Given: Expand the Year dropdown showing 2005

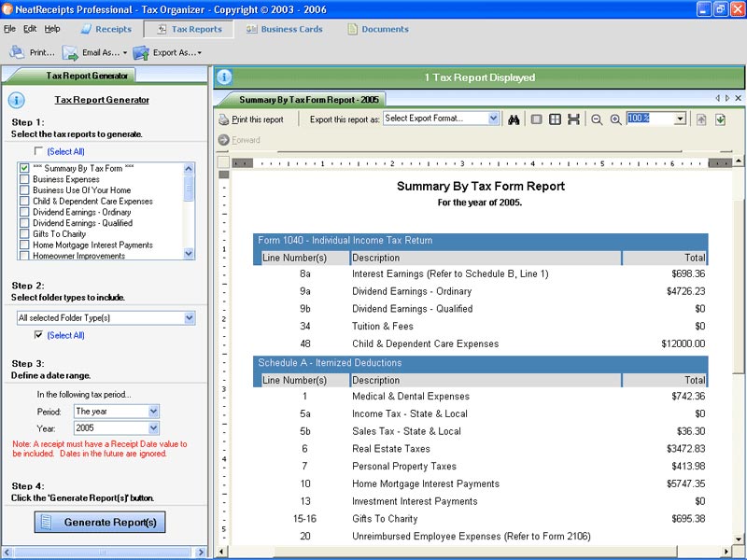Looking at the screenshot, I should pos(154,428).
